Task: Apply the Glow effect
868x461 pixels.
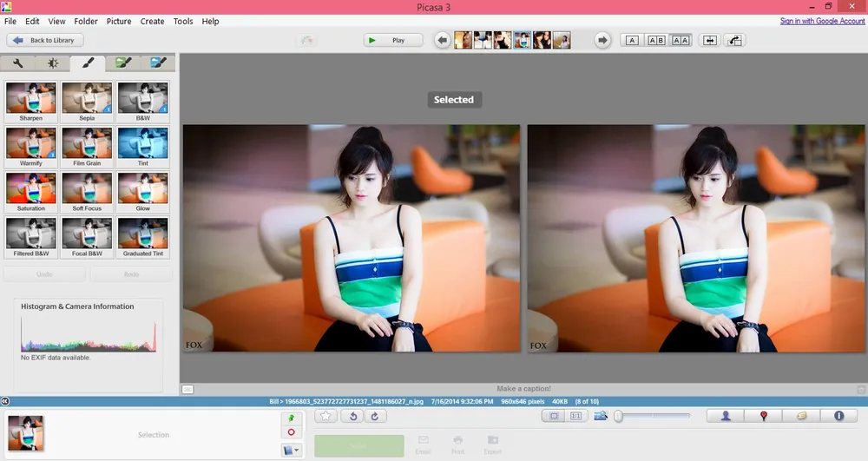Action: tap(143, 192)
